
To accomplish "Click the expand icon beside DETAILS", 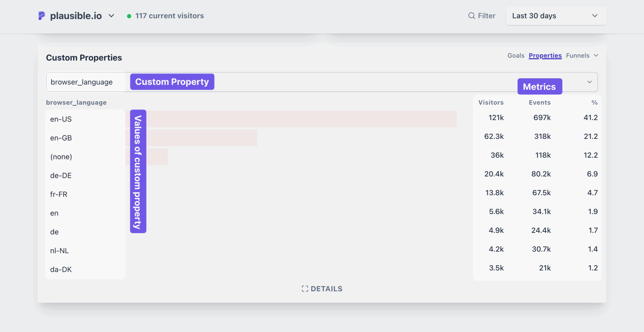I will pos(305,289).
